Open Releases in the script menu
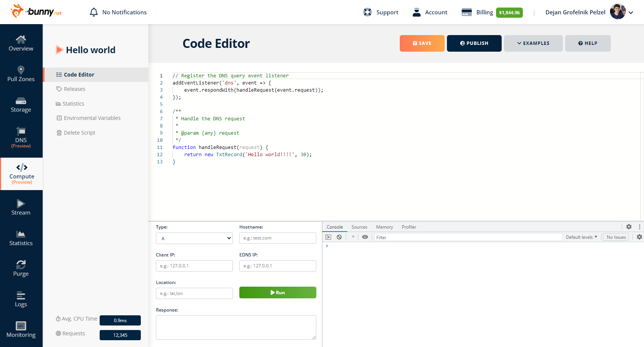This screenshot has width=644, height=347. click(x=71, y=89)
